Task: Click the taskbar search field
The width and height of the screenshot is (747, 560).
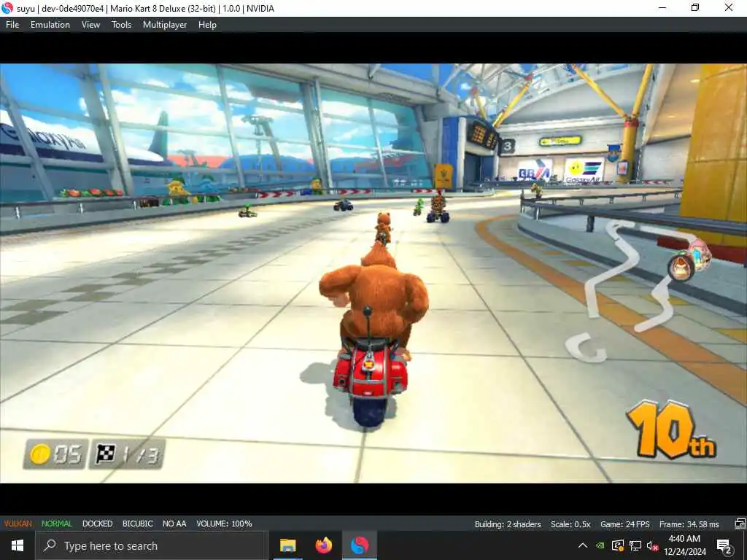Action: coord(152,545)
